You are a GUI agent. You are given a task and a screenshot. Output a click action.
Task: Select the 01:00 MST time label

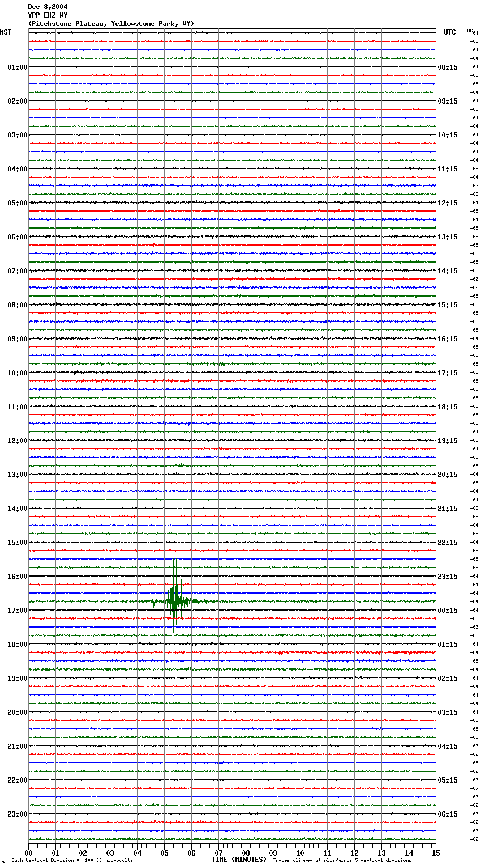point(17,67)
